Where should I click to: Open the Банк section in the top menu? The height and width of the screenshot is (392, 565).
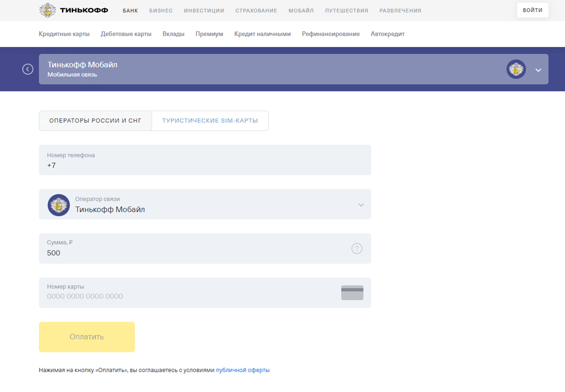130,11
